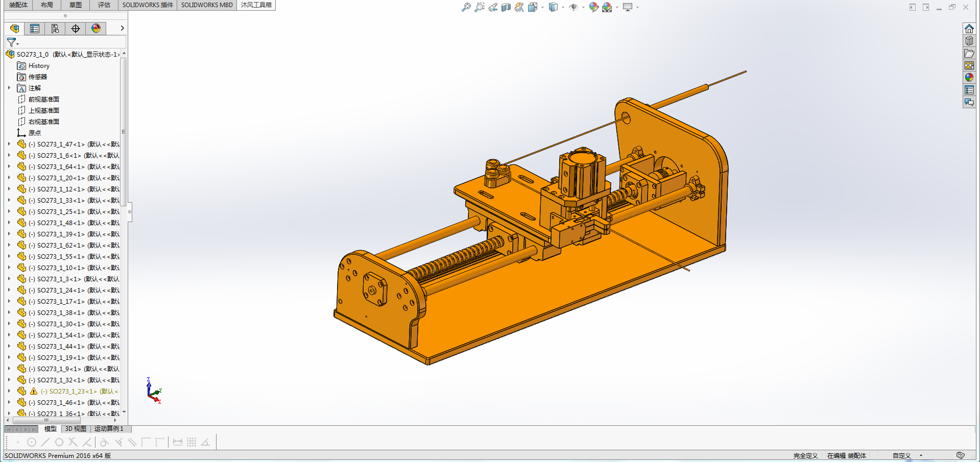
Task: Click the Display Style icon
Action: click(x=553, y=7)
